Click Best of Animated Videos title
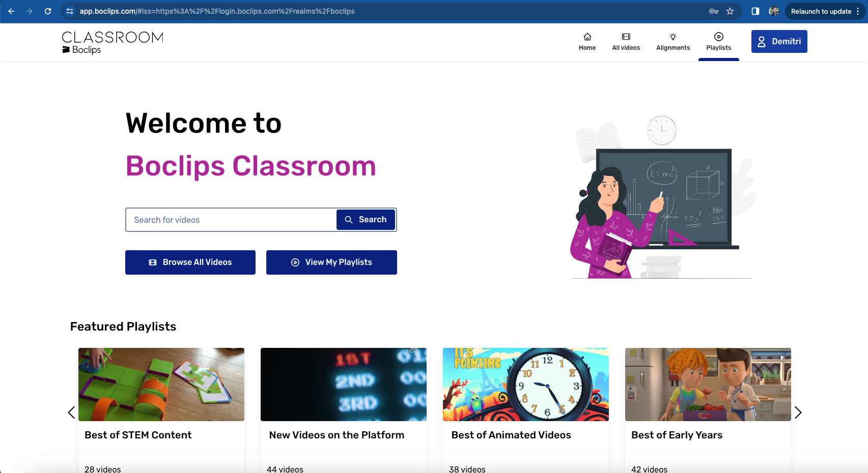The image size is (868, 473). click(511, 435)
